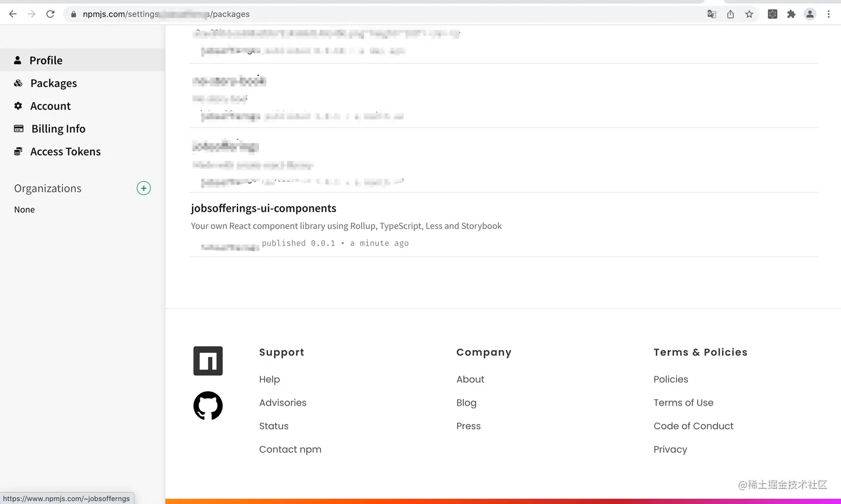Viewport: 841px width, 504px height.
Task: Click the Packages boxes icon
Action: pos(18,83)
